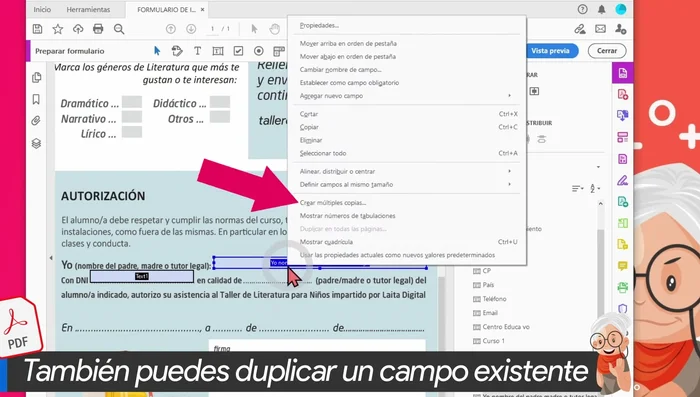The image size is (700, 397).
Task: Collapse the left navigation pane arrow
Action: tap(51, 258)
